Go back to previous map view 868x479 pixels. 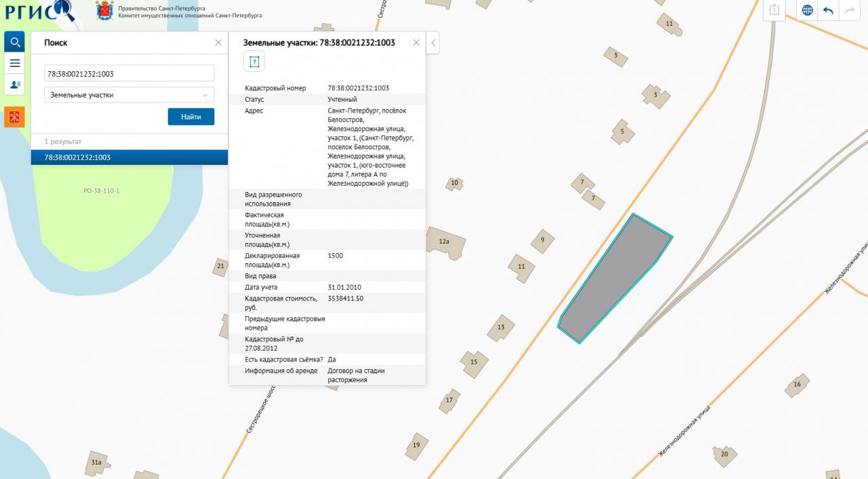pyautogui.click(x=828, y=10)
